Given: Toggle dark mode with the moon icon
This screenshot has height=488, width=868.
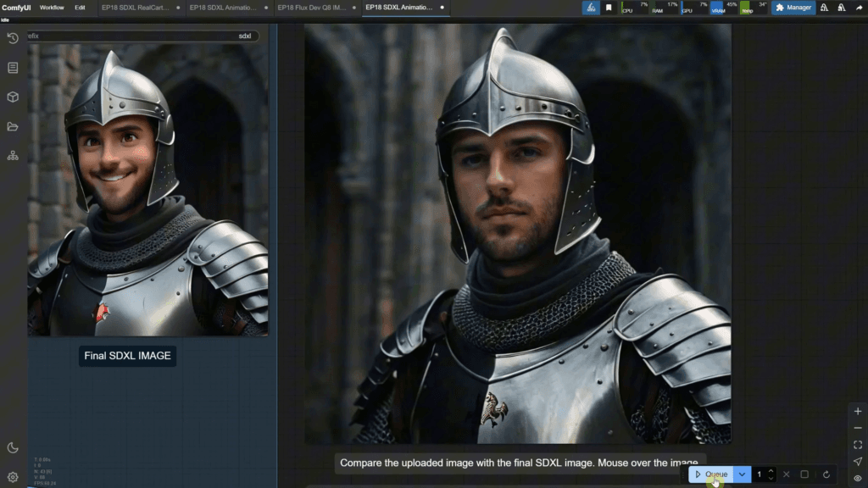Looking at the screenshot, I should (13, 447).
